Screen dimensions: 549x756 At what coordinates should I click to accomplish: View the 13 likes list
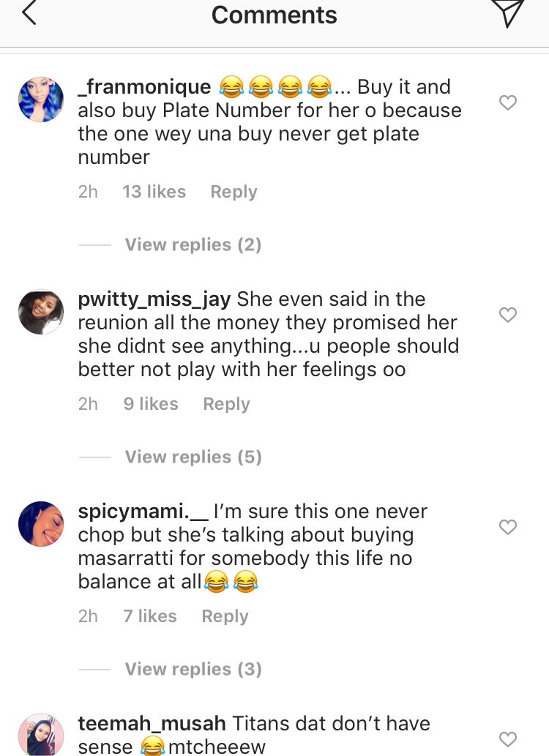point(154,192)
